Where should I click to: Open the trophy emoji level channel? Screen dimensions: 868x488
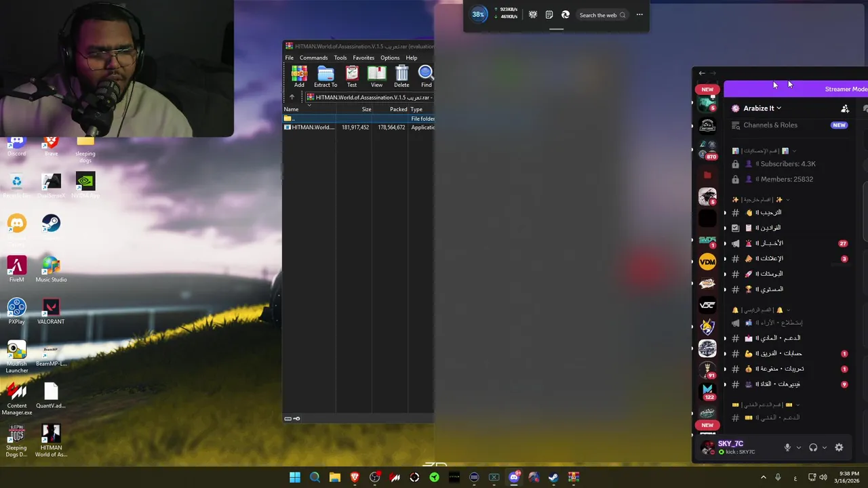(x=790, y=289)
